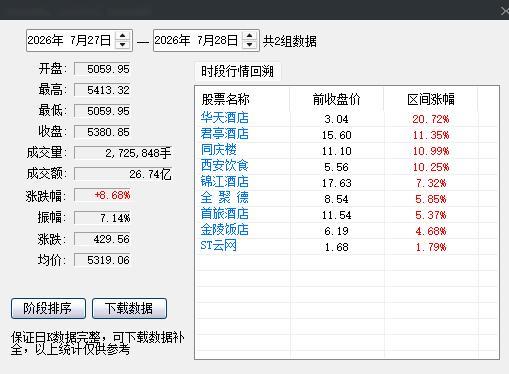Image resolution: width=509 pixels, height=374 pixels.
Task: Select the 5.37% gain cell
Action: click(431, 215)
